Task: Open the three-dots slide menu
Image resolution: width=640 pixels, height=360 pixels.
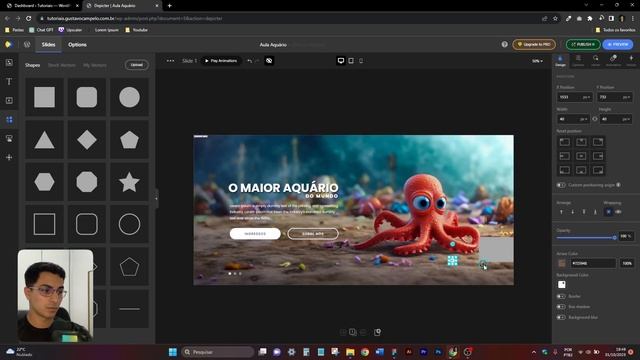Action: [x=170, y=61]
